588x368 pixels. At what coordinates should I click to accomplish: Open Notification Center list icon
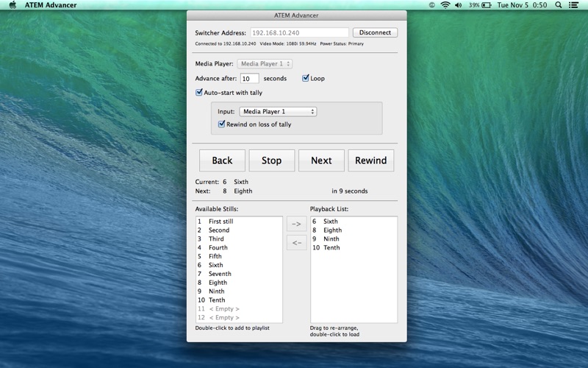click(573, 5)
